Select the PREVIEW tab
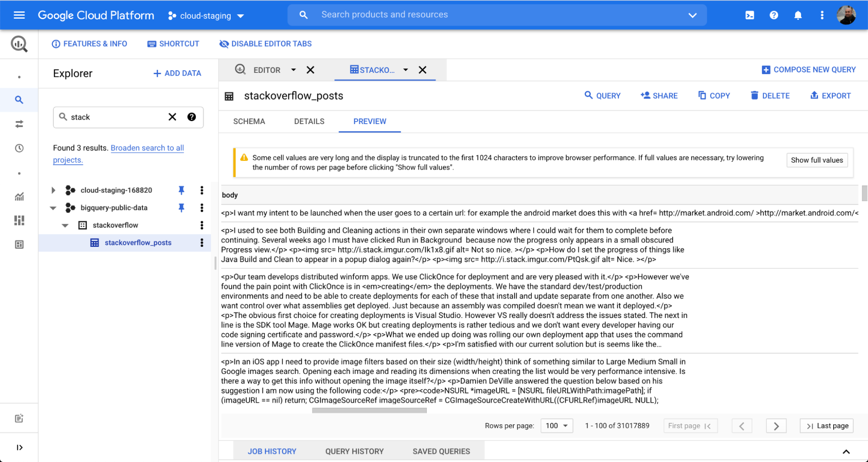Viewport: 868px width, 462px height. click(x=370, y=121)
